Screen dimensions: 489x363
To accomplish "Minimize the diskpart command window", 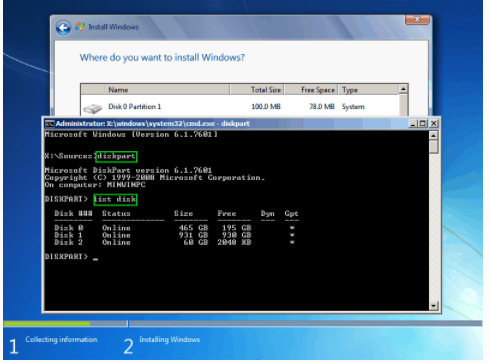I will tap(413, 124).
